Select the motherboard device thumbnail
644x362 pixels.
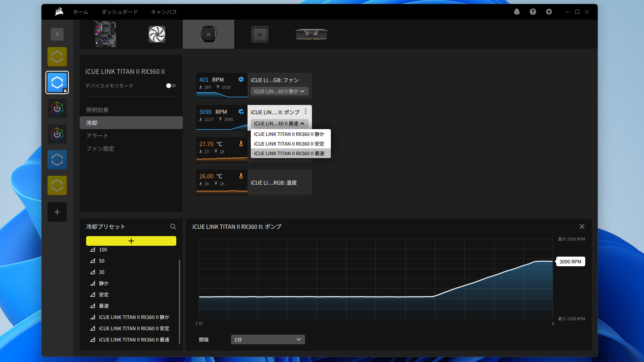tap(105, 34)
